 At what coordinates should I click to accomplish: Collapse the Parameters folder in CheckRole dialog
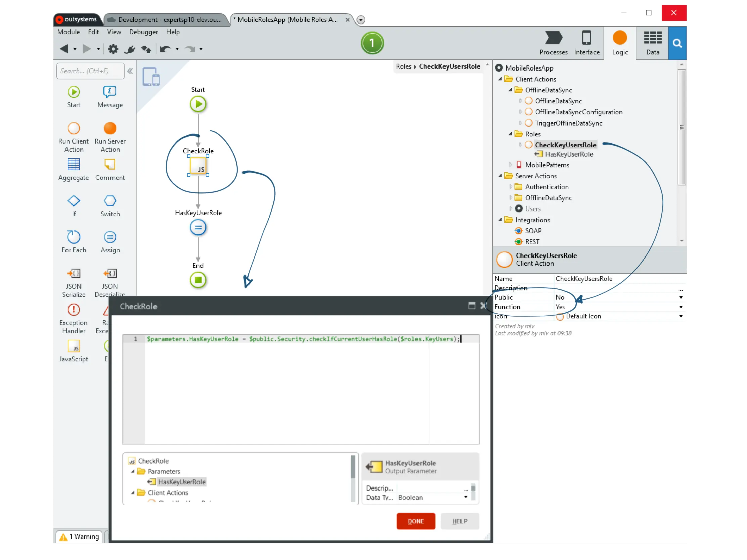point(133,471)
